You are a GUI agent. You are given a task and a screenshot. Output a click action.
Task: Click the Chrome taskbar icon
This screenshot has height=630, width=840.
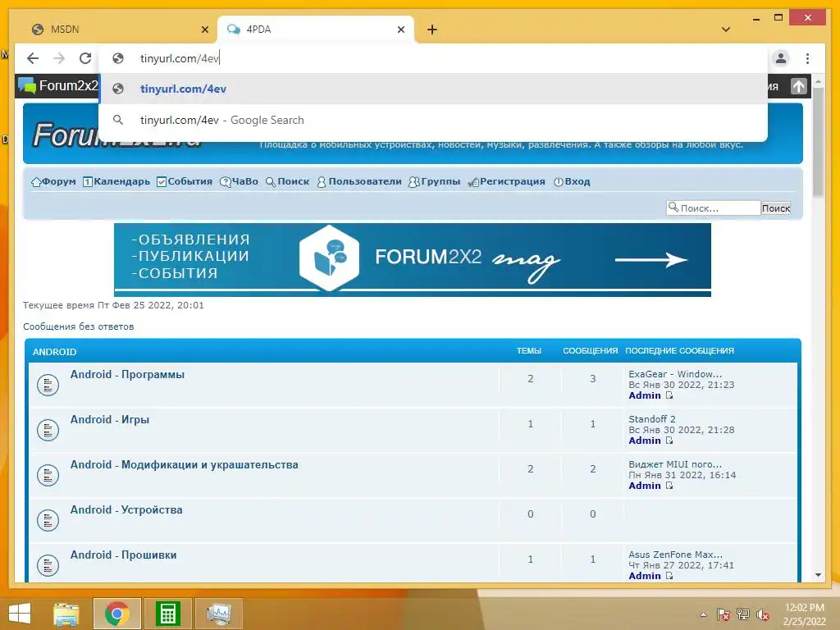point(116,614)
